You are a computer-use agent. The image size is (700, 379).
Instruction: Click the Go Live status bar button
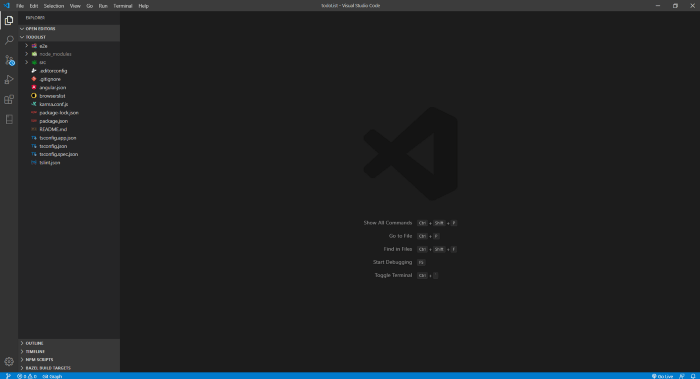[662, 376]
